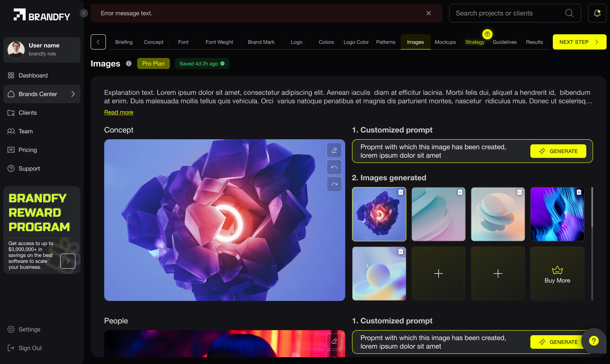Open notifications bell
Image resolution: width=610 pixels, height=364 pixels.
(597, 13)
